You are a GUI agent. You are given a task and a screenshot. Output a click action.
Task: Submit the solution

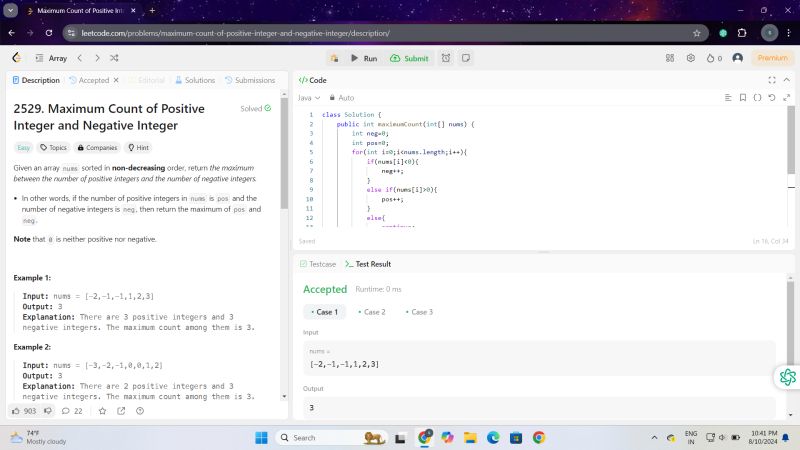(x=409, y=58)
